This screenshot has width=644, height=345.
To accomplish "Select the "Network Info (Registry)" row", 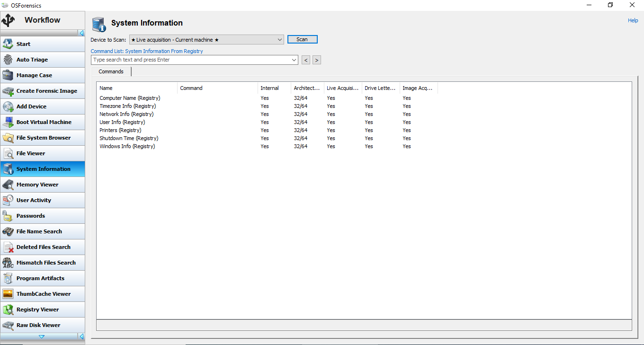I will click(x=268, y=114).
